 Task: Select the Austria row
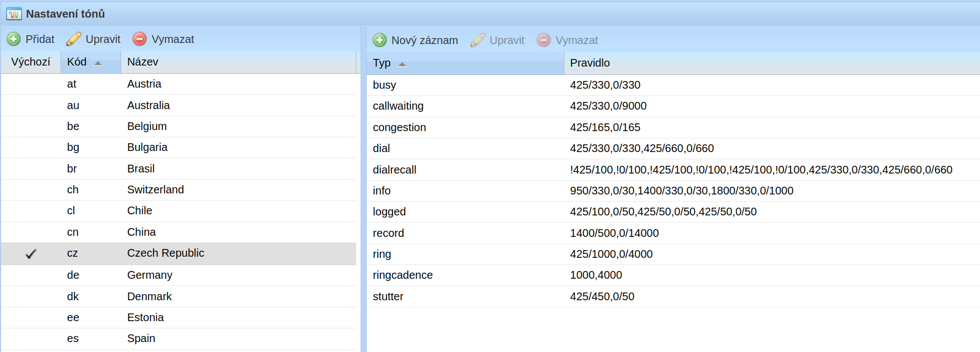click(x=179, y=84)
